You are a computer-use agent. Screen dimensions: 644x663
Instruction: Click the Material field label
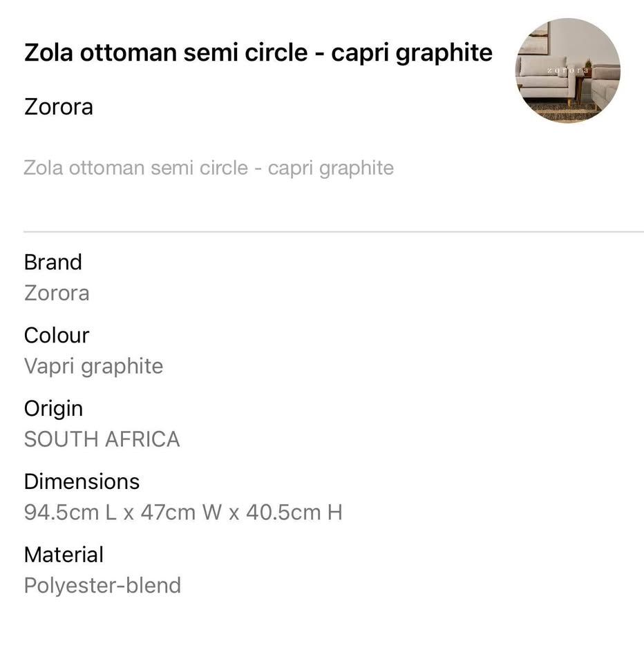(64, 555)
